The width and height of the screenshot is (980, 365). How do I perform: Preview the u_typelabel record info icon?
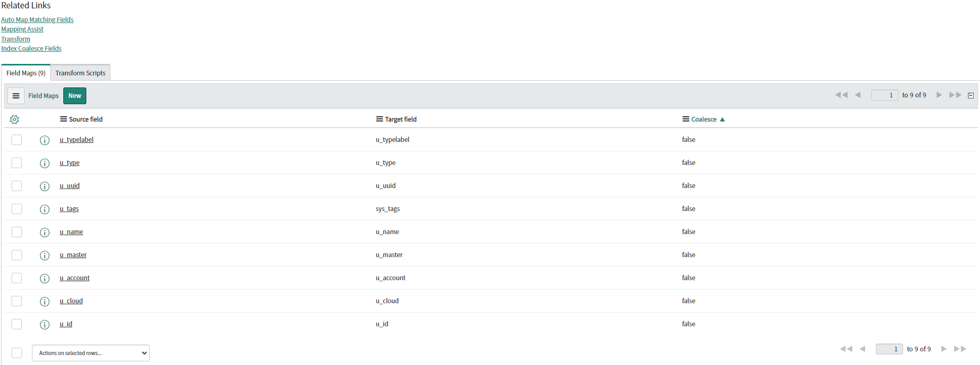click(45, 140)
